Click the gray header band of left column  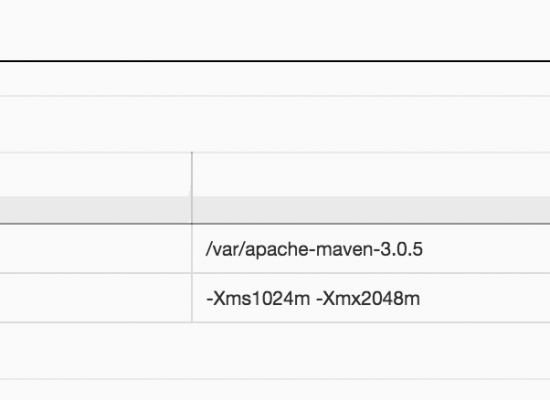pos(96,209)
